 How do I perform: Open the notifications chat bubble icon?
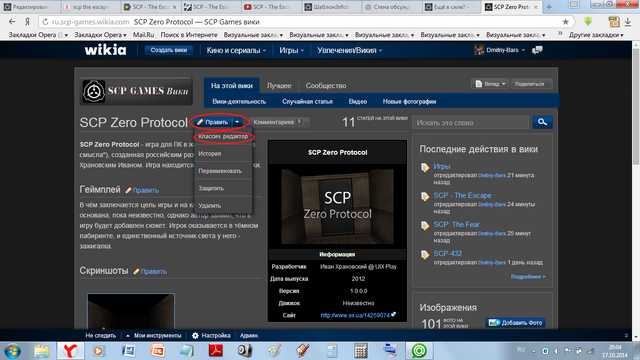(x=537, y=50)
